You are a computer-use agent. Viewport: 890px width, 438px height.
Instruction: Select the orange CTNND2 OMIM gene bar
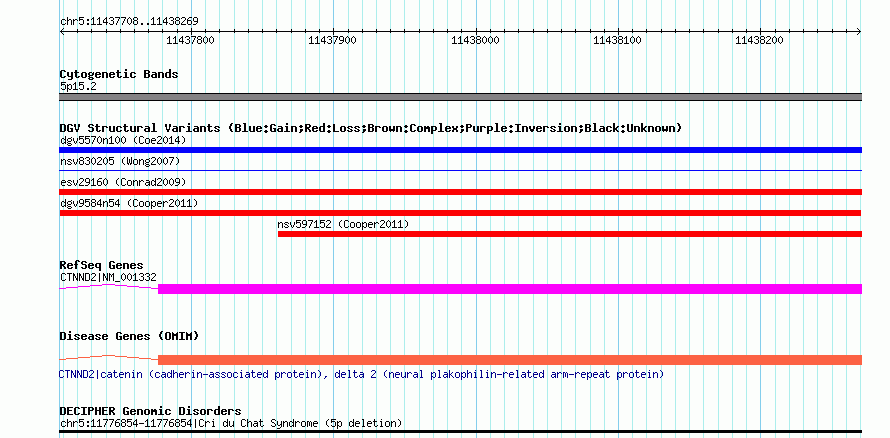click(510, 360)
